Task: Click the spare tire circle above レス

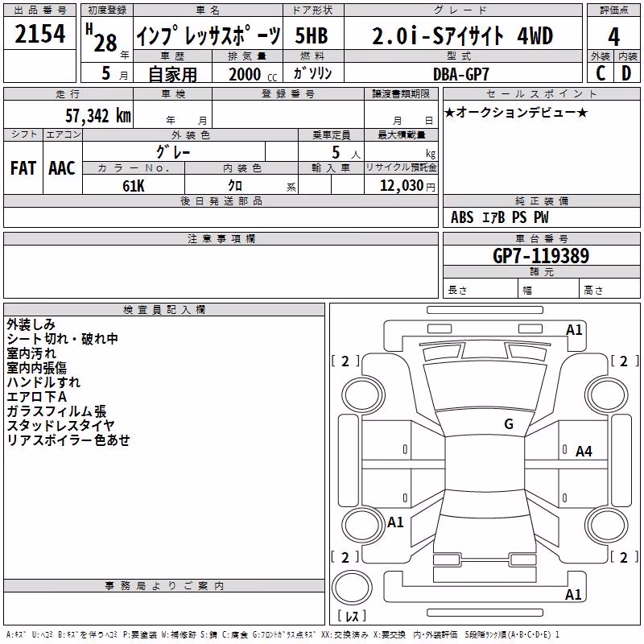Action: [352, 588]
